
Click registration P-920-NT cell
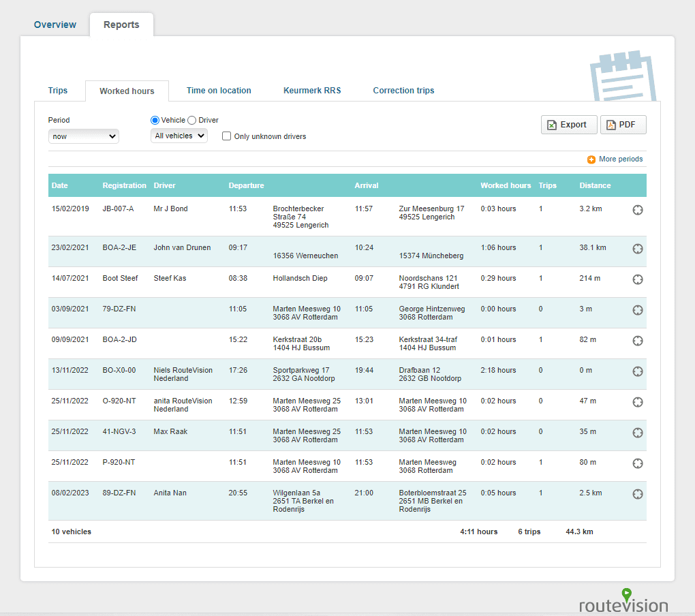coord(119,462)
